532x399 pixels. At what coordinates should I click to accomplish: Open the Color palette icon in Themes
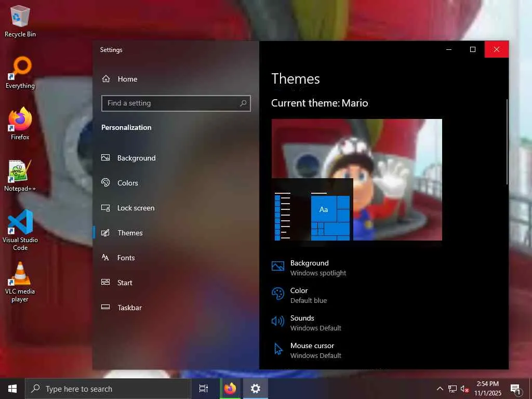point(277,294)
